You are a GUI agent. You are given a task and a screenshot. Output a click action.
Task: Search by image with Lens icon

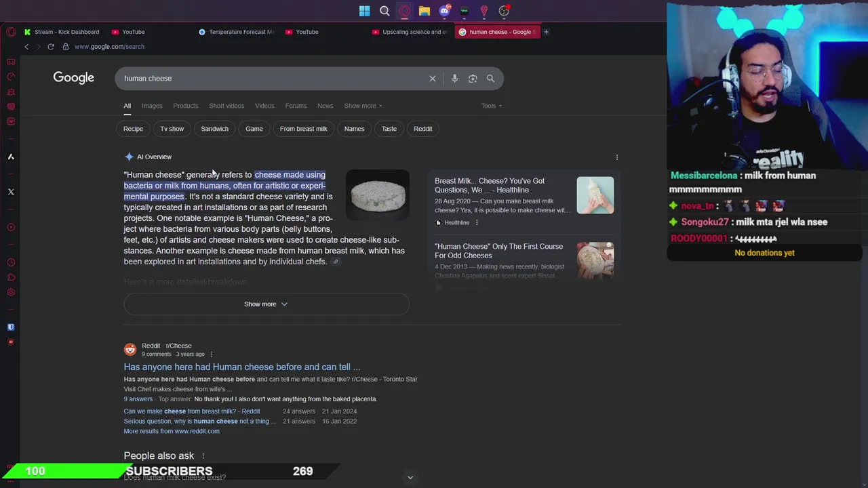473,79
